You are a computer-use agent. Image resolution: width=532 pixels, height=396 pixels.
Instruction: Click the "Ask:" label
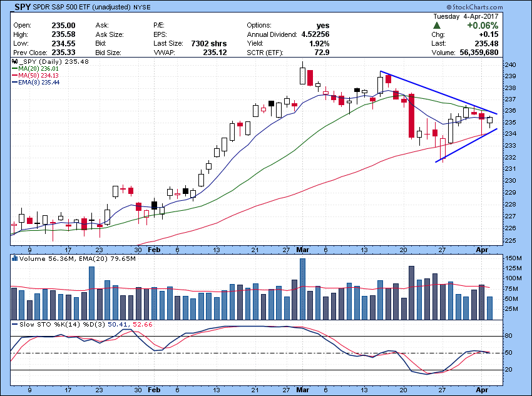(x=102, y=26)
